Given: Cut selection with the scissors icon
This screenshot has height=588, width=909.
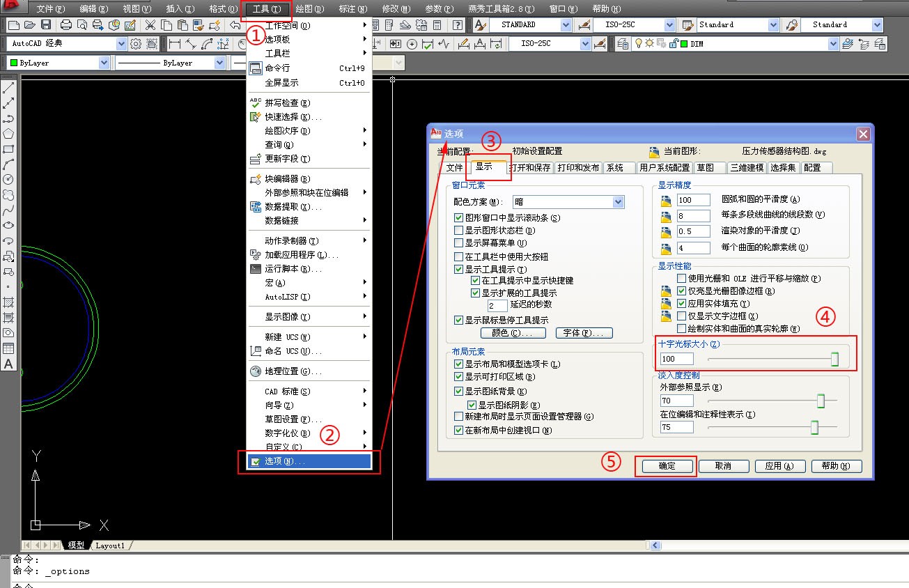Looking at the screenshot, I should click(x=150, y=25).
